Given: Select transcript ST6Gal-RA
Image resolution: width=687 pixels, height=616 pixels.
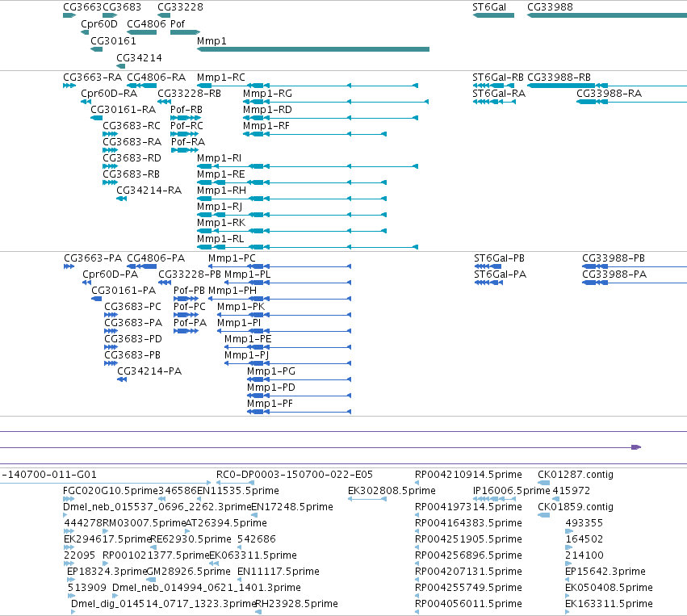Looking at the screenshot, I should [495, 102].
